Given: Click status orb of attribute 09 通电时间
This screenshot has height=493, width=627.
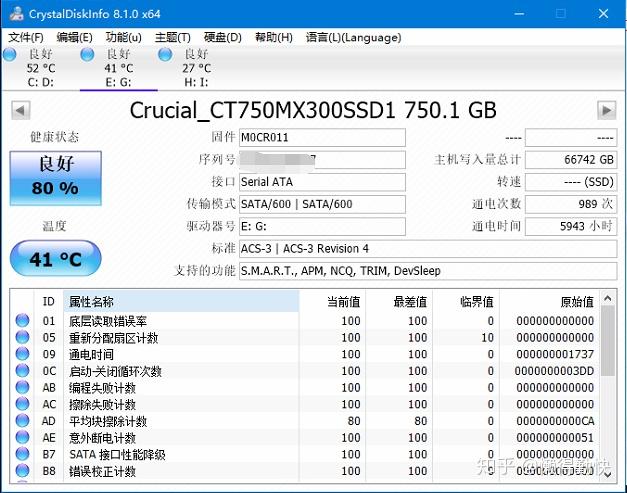Looking at the screenshot, I should coord(22,354).
